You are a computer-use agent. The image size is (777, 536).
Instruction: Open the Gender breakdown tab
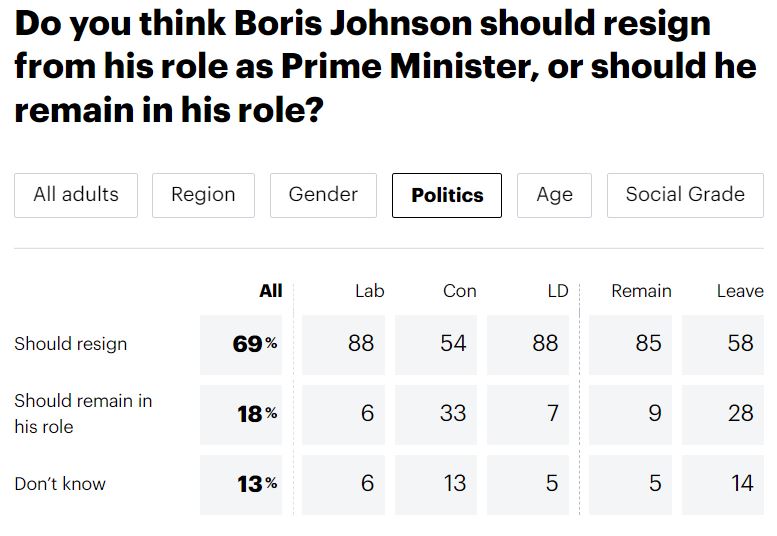323,195
